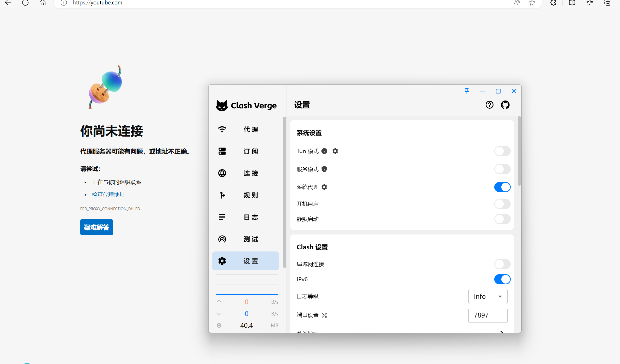Click the 疑难解答 troubleshoot button
The image size is (620, 364).
point(96,227)
